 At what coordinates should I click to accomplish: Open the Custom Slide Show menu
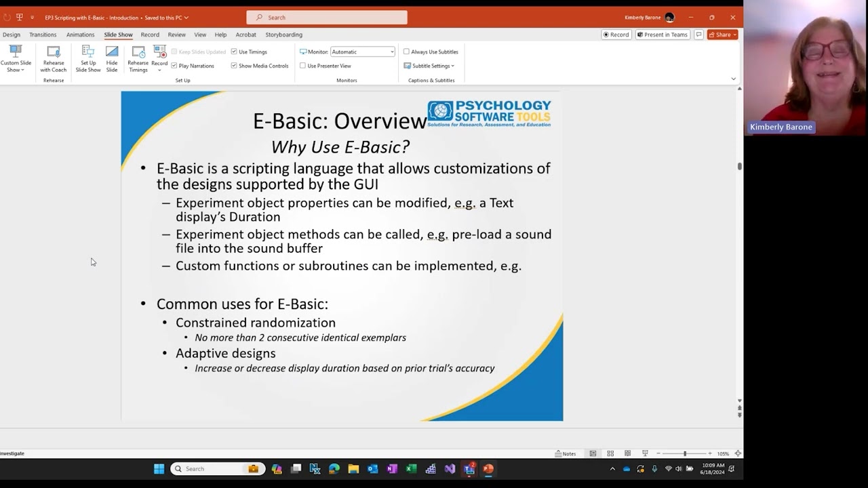pos(16,59)
